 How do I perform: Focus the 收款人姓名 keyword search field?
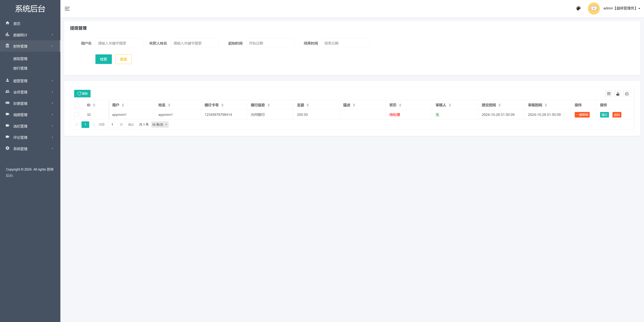195,43
